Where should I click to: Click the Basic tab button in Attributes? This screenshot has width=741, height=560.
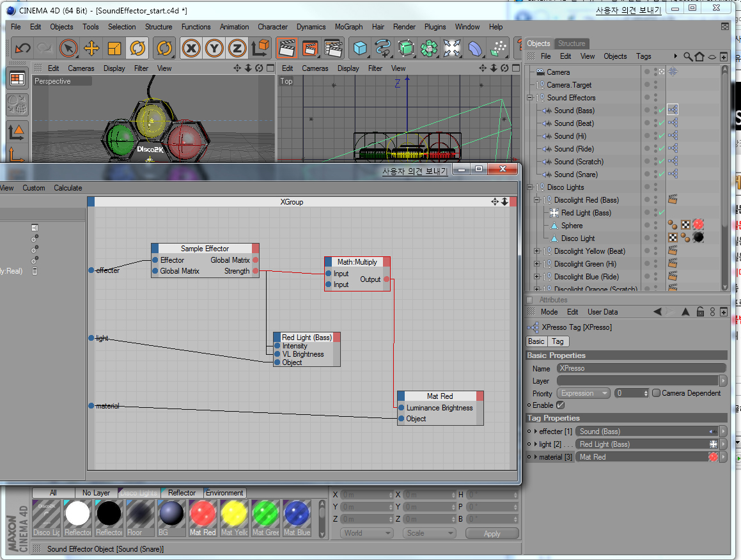(x=536, y=341)
